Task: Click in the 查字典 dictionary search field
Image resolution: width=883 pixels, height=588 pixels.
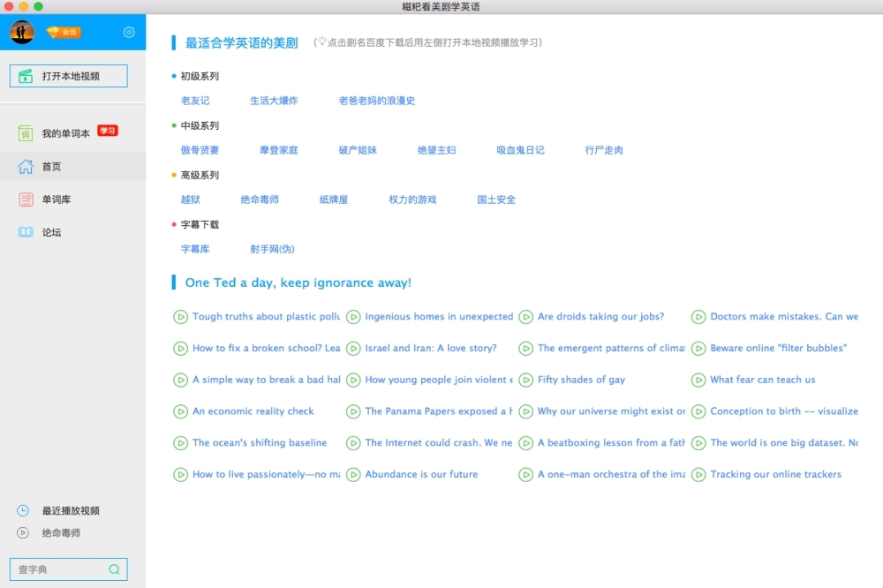Action: pyautogui.click(x=57, y=569)
